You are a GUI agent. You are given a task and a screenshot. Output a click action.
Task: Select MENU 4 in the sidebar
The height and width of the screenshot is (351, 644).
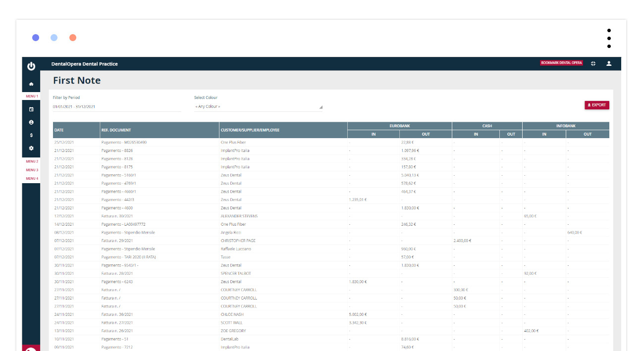pyautogui.click(x=32, y=178)
